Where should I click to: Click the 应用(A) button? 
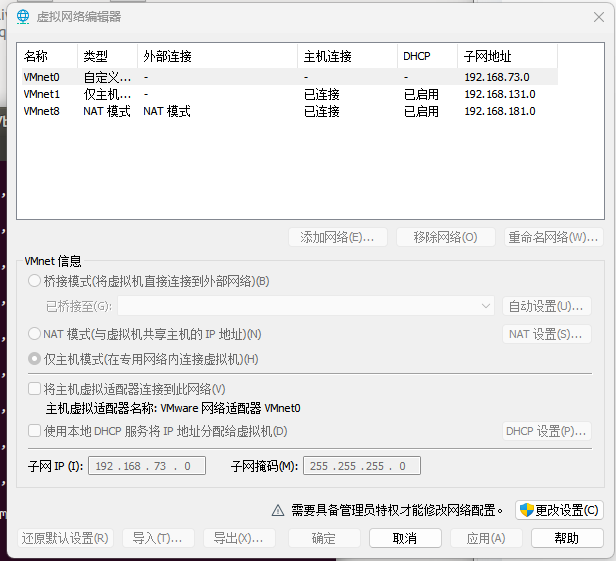coord(486,538)
